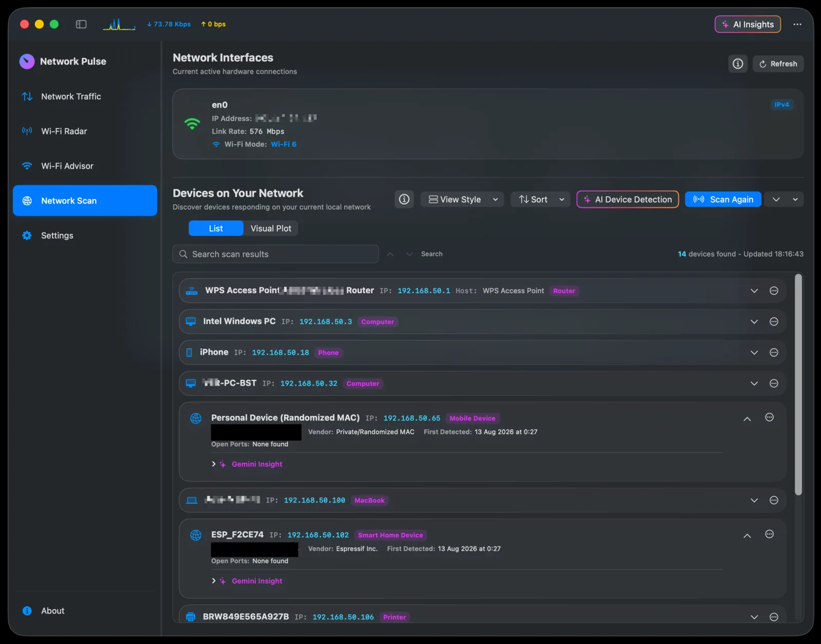Screen dimensions: 821x644
Task: Toggle the sidebar panel icon
Action: point(81,24)
